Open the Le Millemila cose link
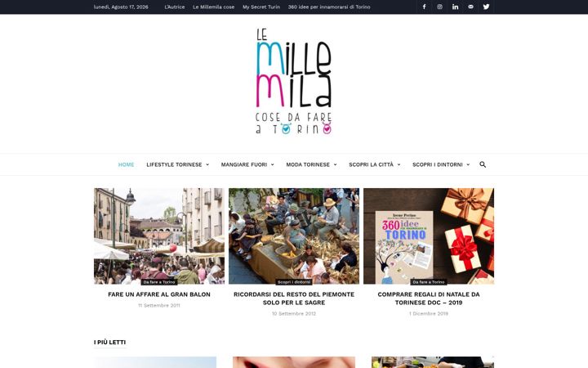Viewport: 588px width, 368px height. 213,7
